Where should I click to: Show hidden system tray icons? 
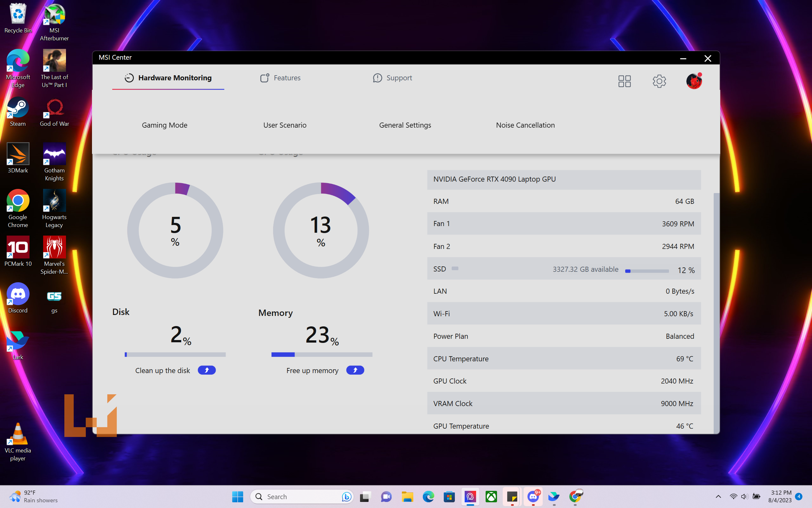click(x=718, y=497)
